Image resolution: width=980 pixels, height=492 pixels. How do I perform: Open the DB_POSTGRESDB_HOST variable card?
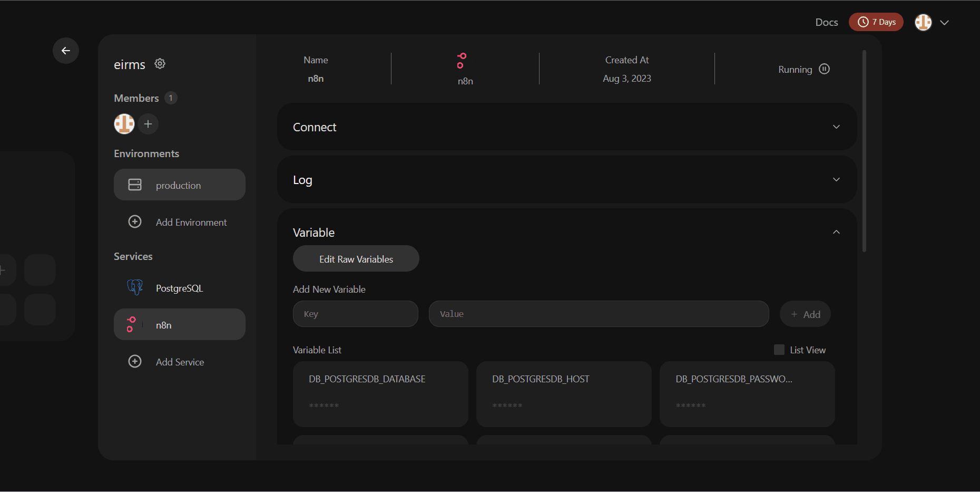(564, 394)
